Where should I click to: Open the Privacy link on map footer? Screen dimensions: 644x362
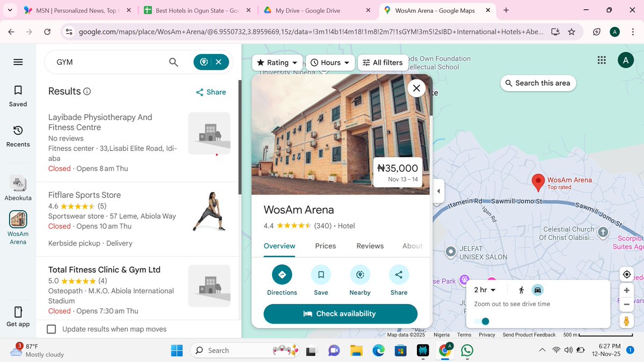pos(487,335)
